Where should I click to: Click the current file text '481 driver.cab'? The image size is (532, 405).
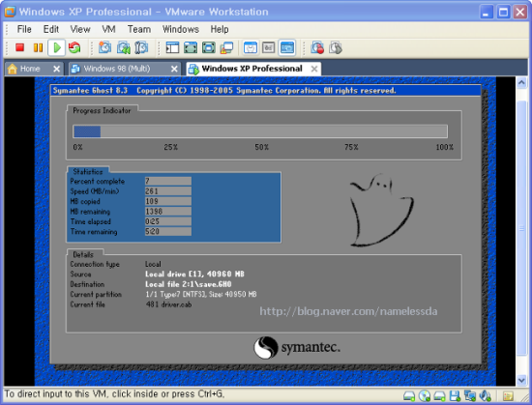point(168,304)
